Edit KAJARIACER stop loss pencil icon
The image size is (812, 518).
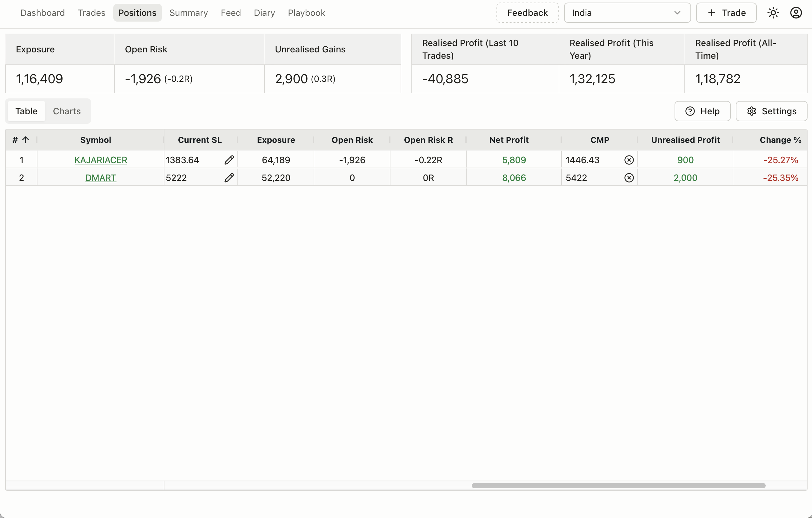point(229,160)
